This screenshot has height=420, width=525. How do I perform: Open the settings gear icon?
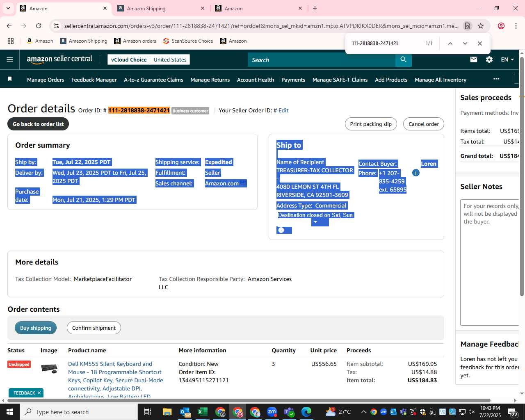coord(489,59)
